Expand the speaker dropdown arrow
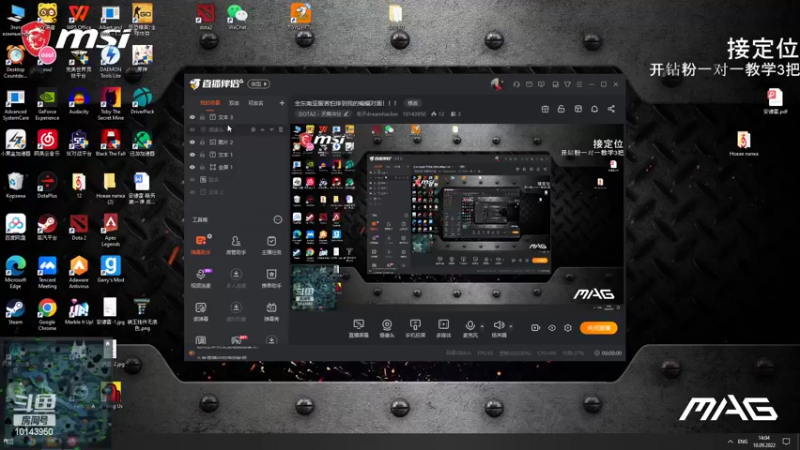The height and width of the screenshot is (450, 800). coord(511,326)
